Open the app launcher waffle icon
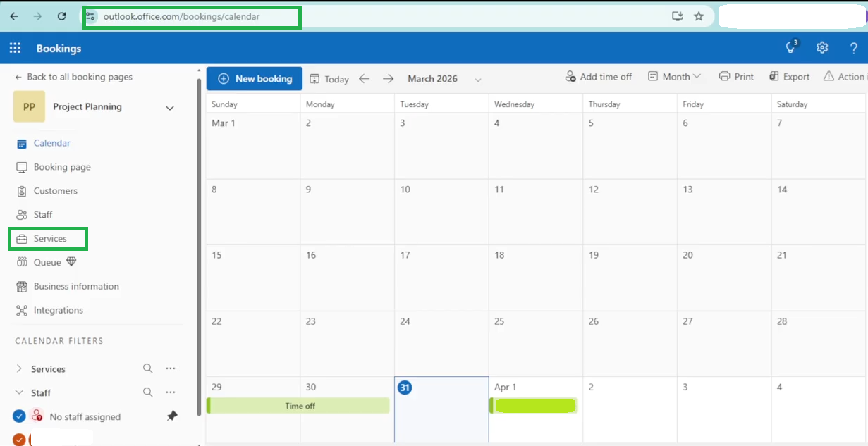This screenshot has width=868, height=446. 15,48
